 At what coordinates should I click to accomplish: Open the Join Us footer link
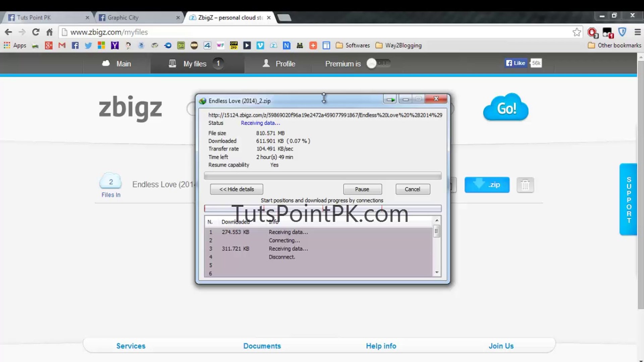coord(501,346)
